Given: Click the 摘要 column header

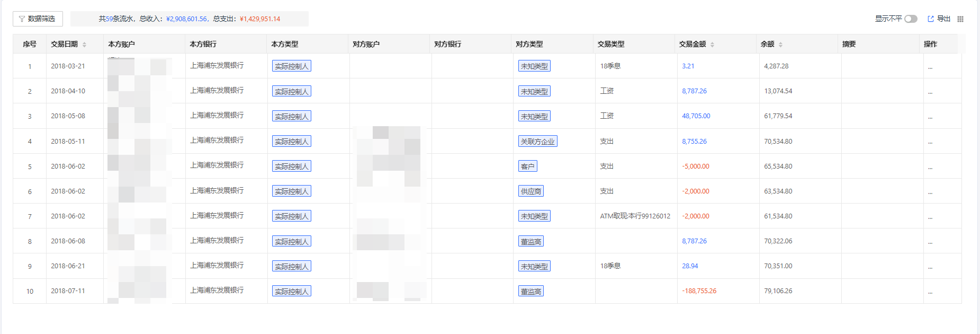Looking at the screenshot, I should point(849,45).
